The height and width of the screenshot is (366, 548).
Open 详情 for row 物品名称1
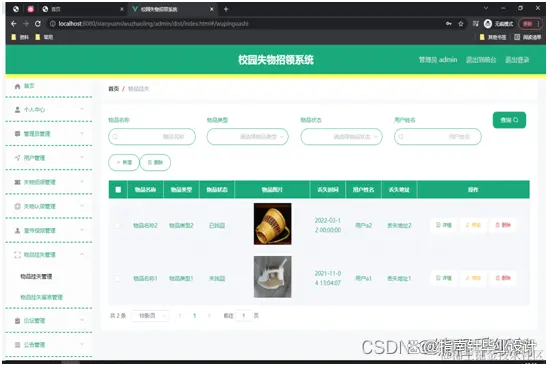(x=444, y=278)
